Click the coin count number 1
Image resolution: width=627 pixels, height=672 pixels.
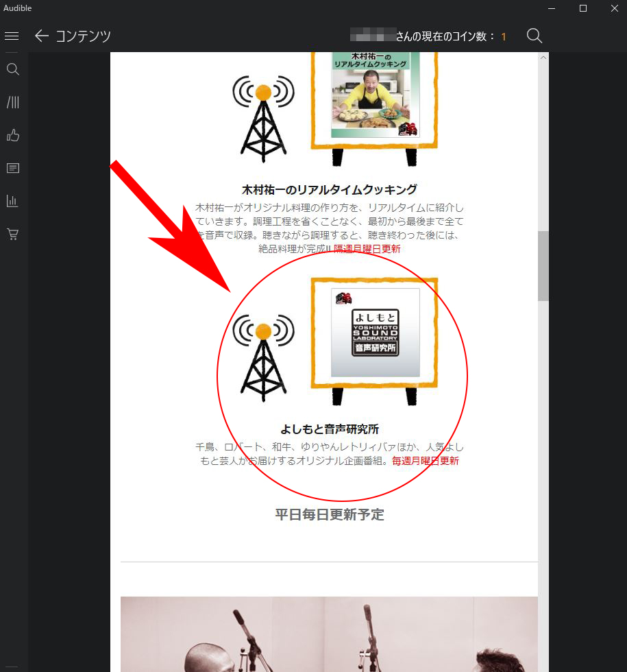[x=504, y=37]
